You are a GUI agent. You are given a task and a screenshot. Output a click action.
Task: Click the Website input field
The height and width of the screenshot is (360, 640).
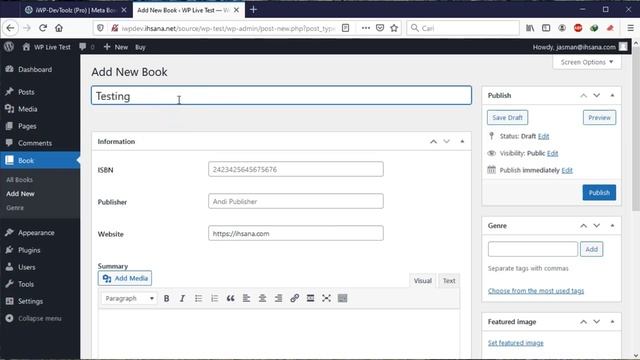(x=296, y=233)
